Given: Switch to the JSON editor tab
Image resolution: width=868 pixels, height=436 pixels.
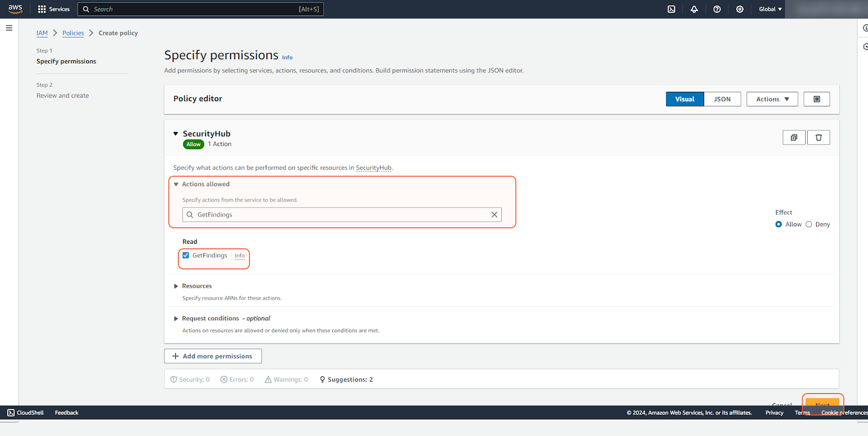Looking at the screenshot, I should (722, 99).
